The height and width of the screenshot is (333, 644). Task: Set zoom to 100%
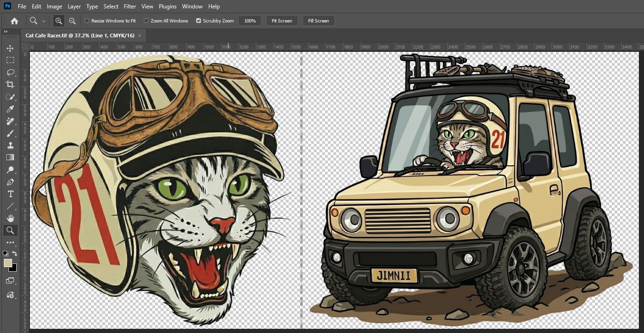point(250,21)
